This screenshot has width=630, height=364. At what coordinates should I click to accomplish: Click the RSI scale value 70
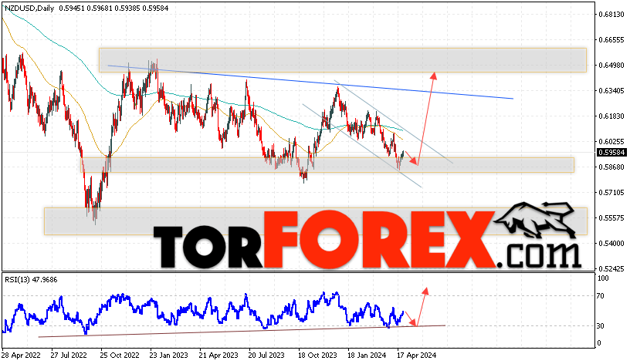point(600,296)
